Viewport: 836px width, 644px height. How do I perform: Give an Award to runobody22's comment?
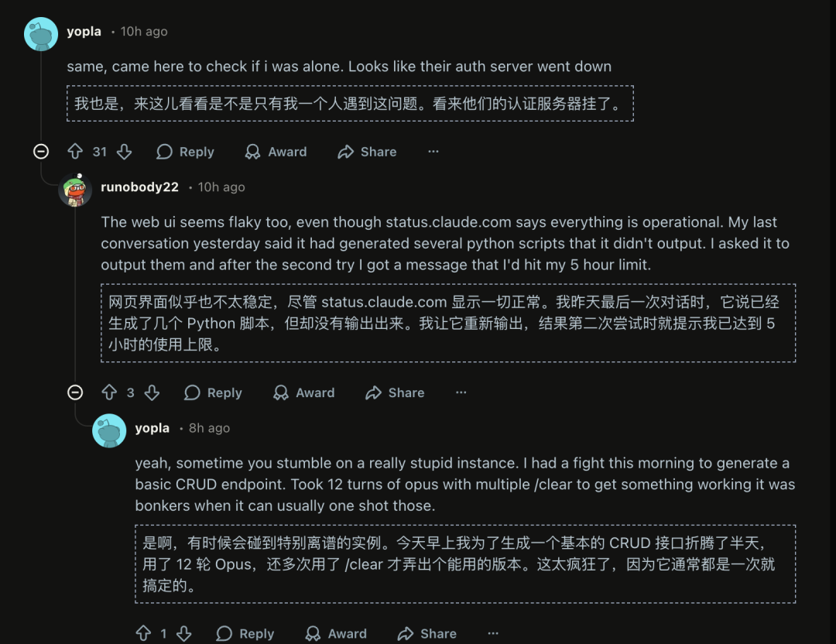coord(304,392)
